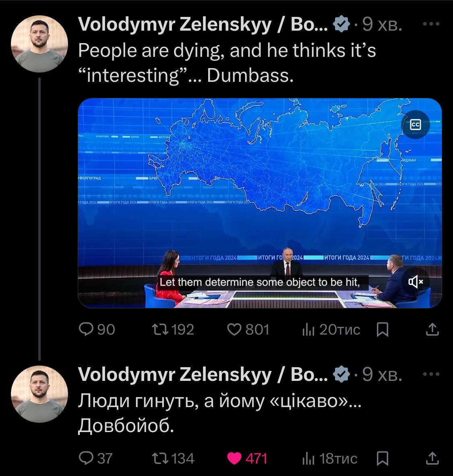Bookmark the first tweet with video
The image size is (453, 476).
click(x=382, y=330)
